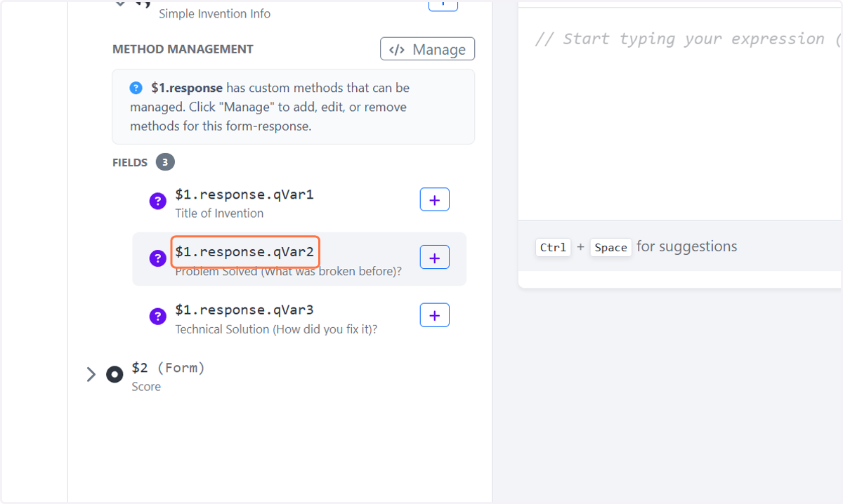The width and height of the screenshot is (843, 504).
Task: Add $1.response.qVar2 with its plus button
Action: [x=434, y=258]
